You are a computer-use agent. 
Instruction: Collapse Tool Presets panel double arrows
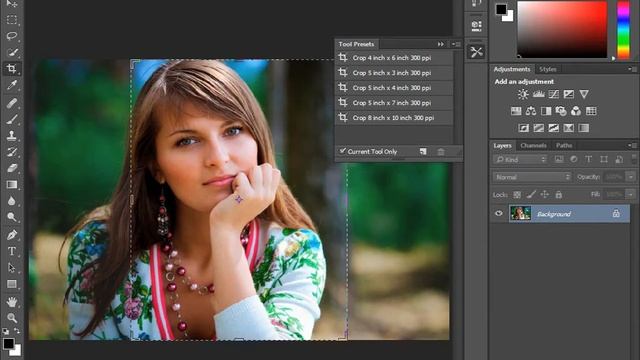[x=441, y=44]
